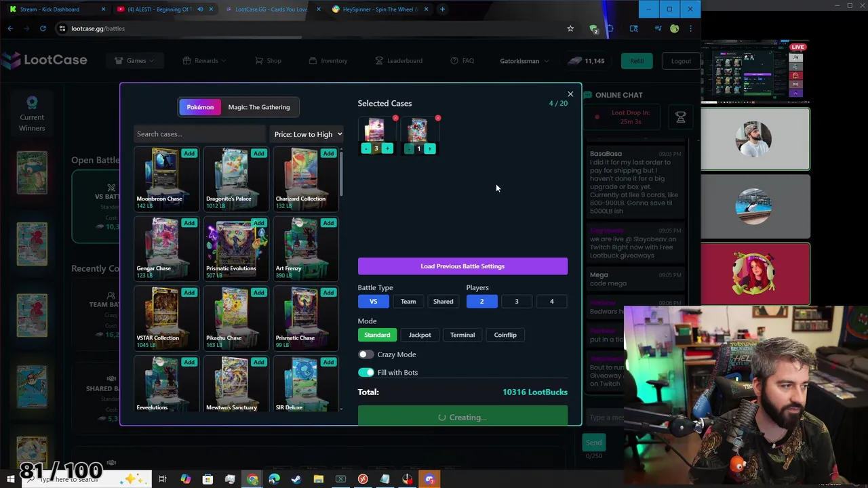Remove the first selected case with red X
868x488 pixels.
pyautogui.click(x=395, y=119)
